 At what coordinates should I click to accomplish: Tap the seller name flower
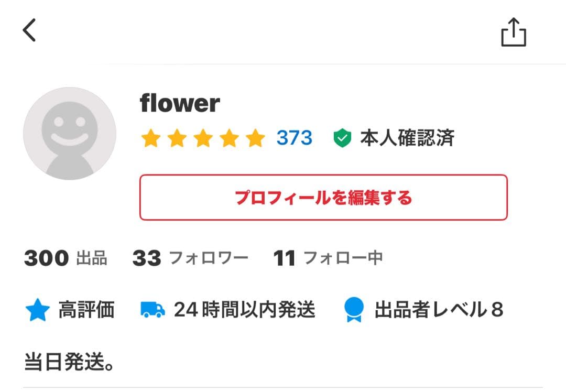pyautogui.click(x=180, y=103)
